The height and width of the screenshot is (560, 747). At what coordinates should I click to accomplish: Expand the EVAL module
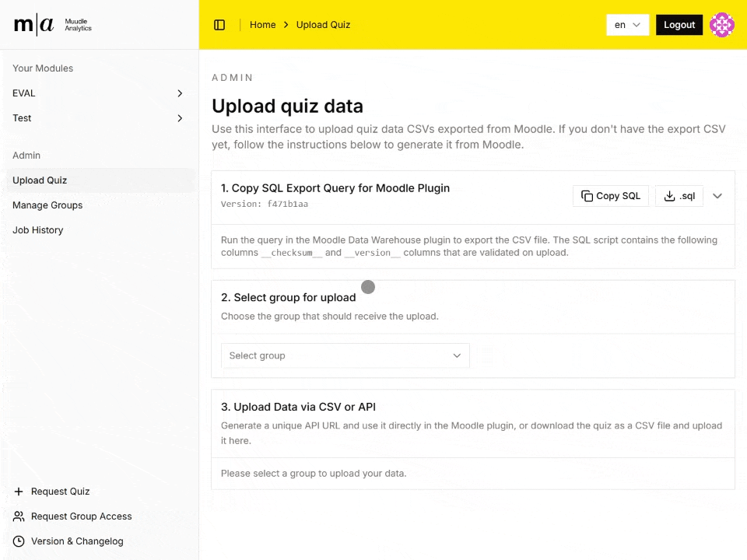point(98,93)
